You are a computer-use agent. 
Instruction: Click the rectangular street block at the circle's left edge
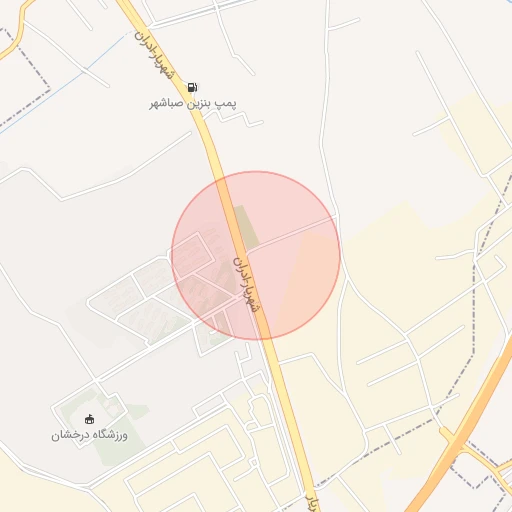pos(192,255)
